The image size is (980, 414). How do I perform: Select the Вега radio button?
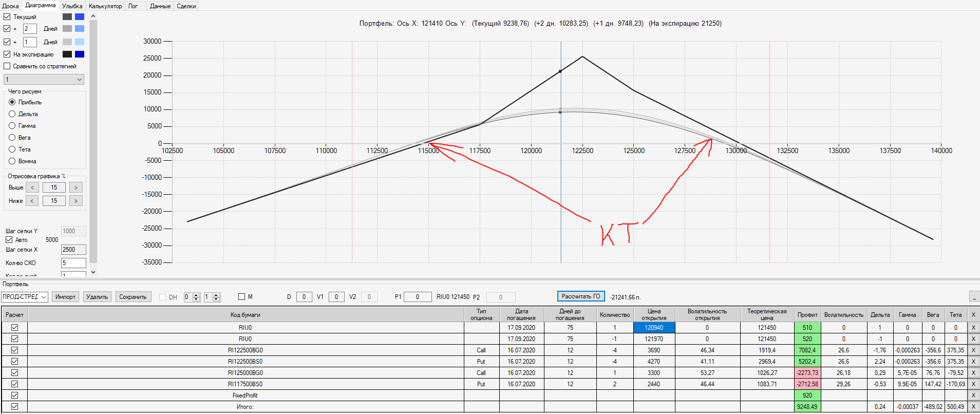(x=12, y=138)
